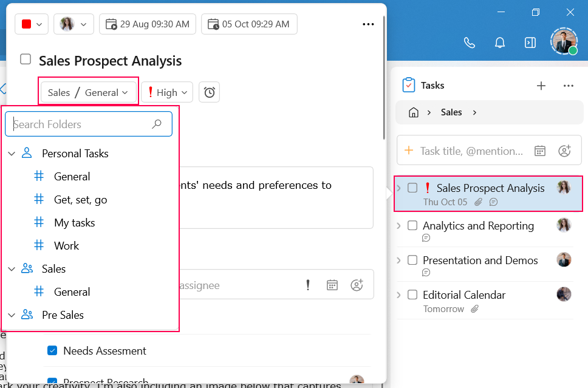Click the assignee avatar on Analytics and Reporting

(x=564, y=225)
